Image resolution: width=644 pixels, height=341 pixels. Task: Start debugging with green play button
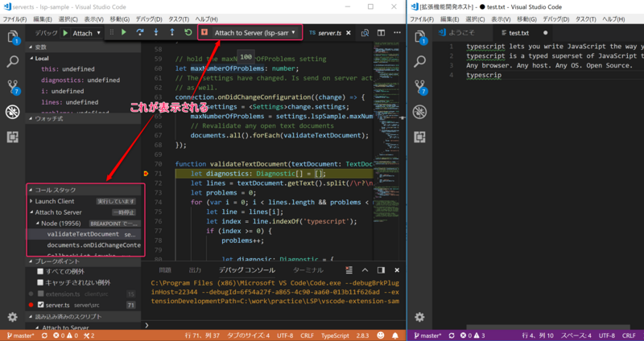(x=65, y=33)
